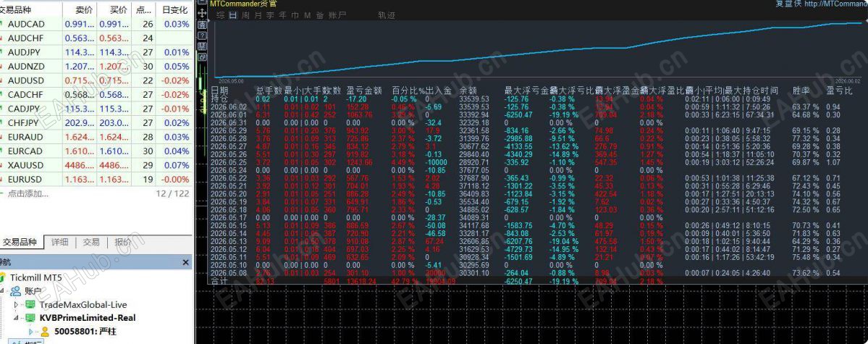Sort by 日变化 column header
Viewport: 868px width, 344px height.
(x=174, y=10)
